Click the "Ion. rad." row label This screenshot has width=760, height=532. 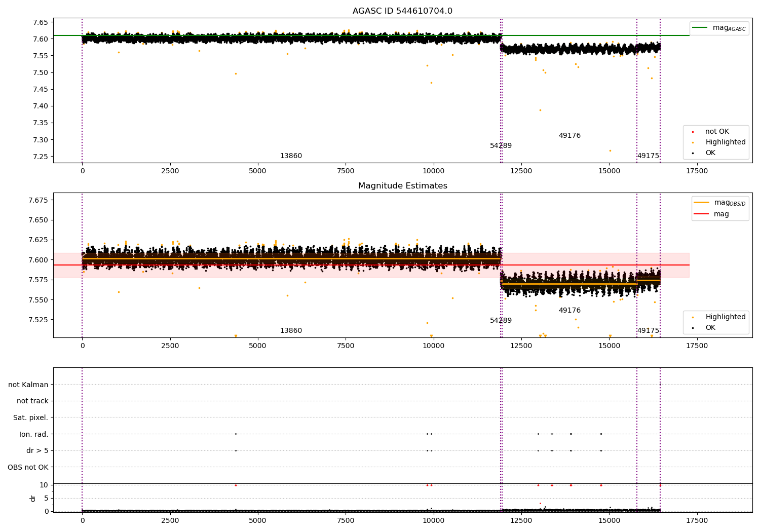[x=34, y=434]
